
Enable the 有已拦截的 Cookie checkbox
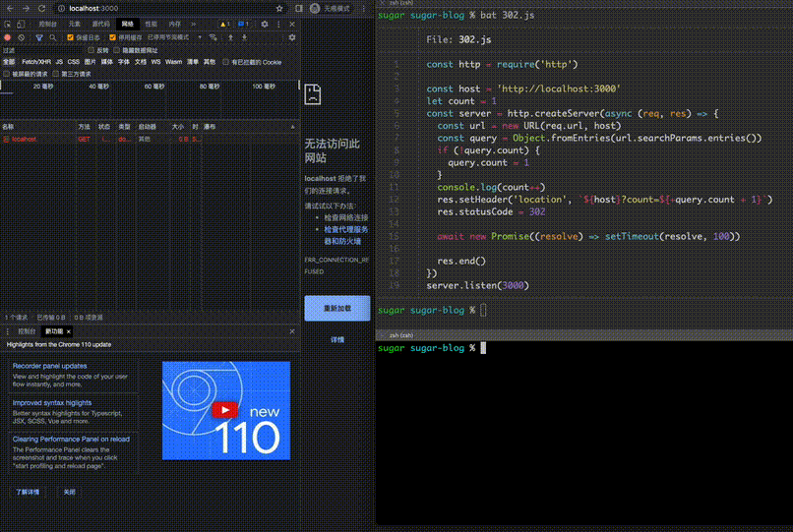tap(225, 62)
